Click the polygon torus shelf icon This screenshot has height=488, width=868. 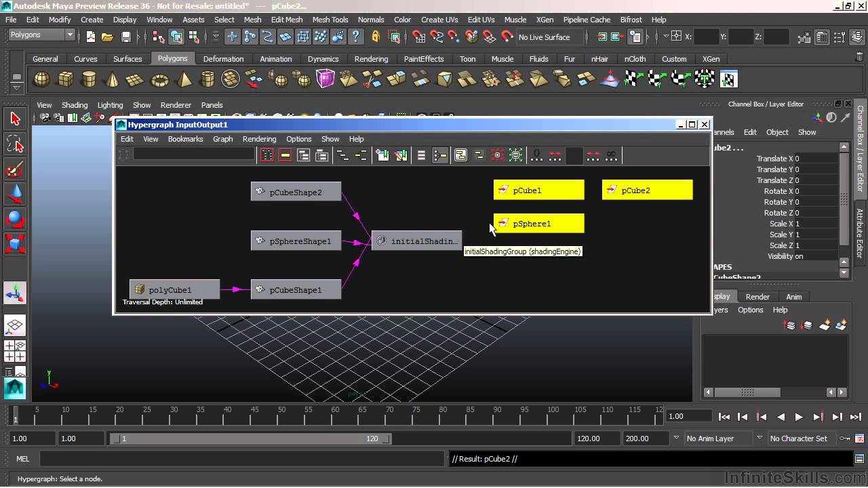(159, 80)
